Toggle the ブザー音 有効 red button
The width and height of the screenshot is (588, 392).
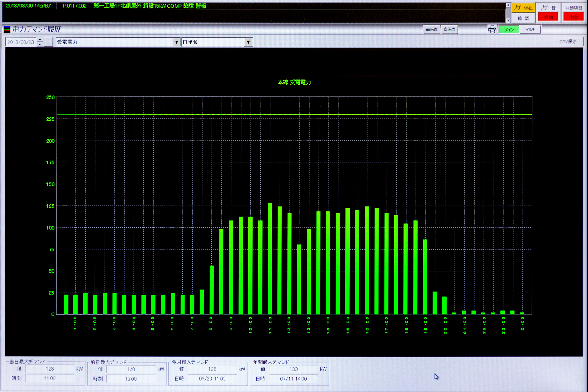point(548,17)
